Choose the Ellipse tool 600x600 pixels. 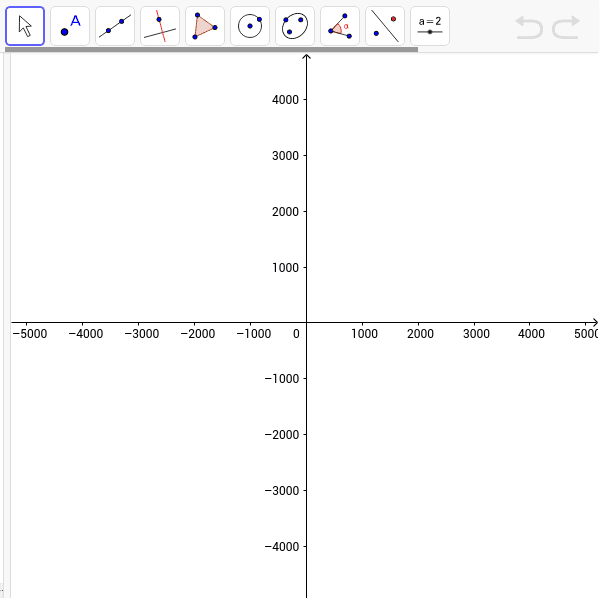(295, 26)
